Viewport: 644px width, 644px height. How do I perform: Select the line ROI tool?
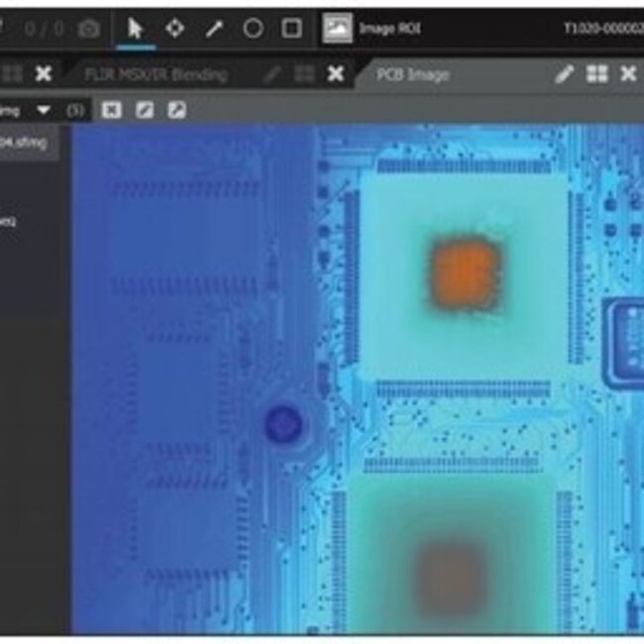[214, 29]
